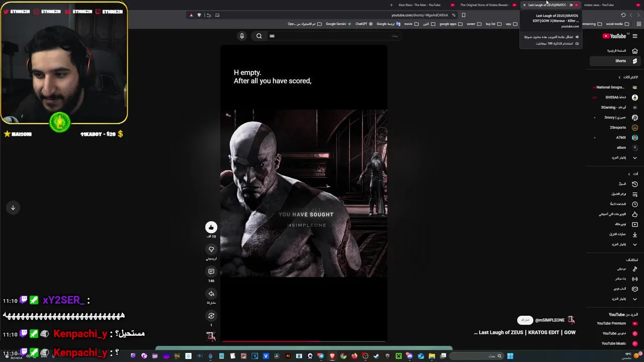Expand the subscriptions section header chevron
The image size is (644, 362).
(620, 77)
